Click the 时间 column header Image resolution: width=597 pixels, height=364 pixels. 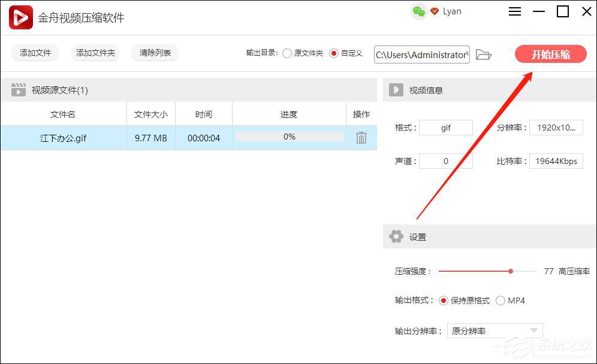point(203,114)
